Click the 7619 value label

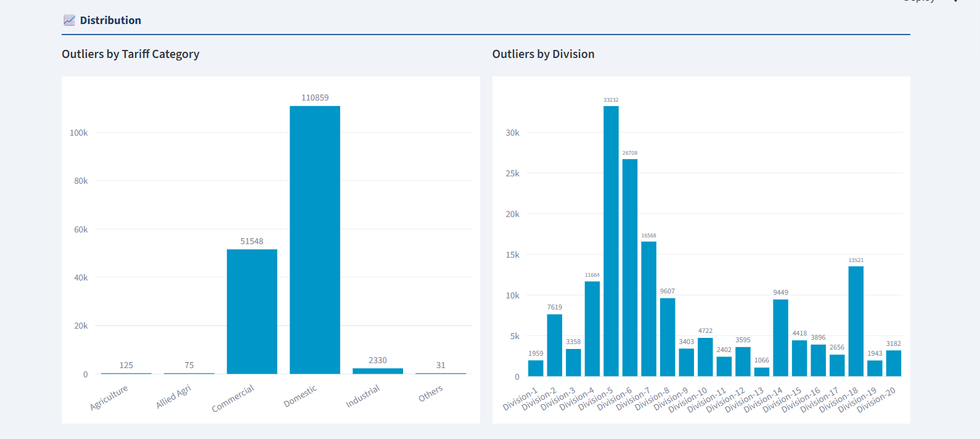[x=555, y=307]
